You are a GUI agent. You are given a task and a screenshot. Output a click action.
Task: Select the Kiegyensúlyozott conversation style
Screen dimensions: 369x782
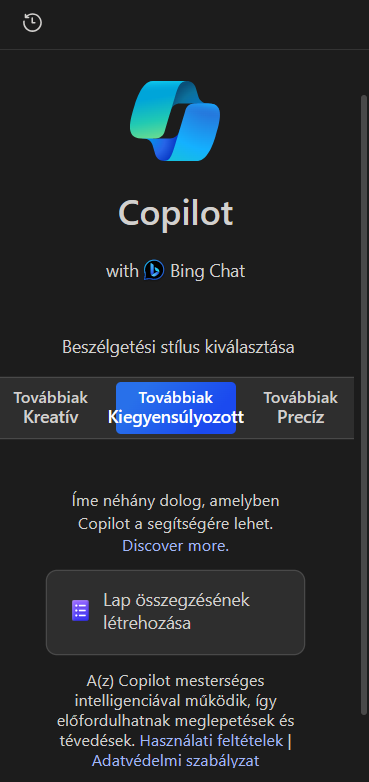[176, 407]
